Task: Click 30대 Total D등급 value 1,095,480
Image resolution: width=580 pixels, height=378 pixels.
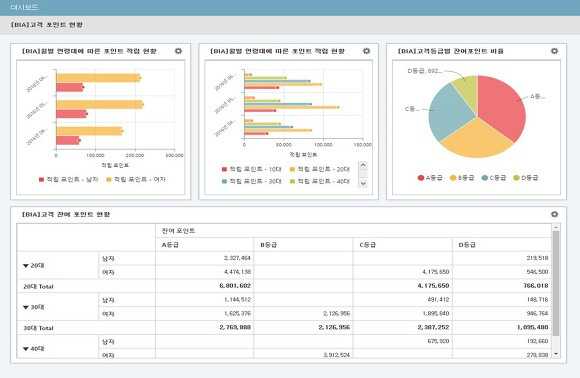Action: tap(533, 327)
